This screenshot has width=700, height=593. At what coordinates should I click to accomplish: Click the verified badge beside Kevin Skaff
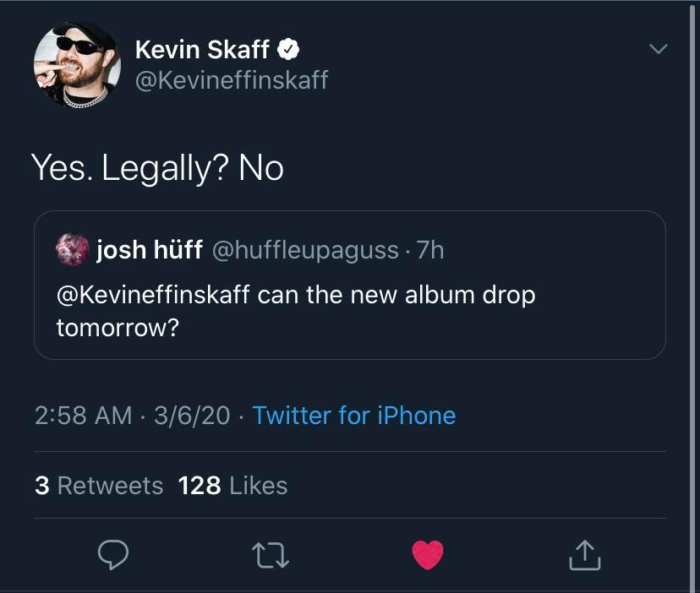(288, 50)
